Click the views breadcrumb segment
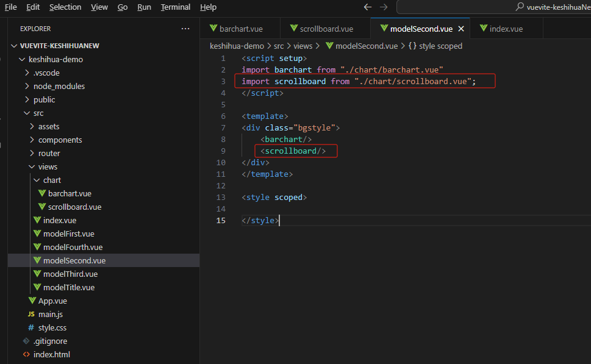 (x=303, y=46)
